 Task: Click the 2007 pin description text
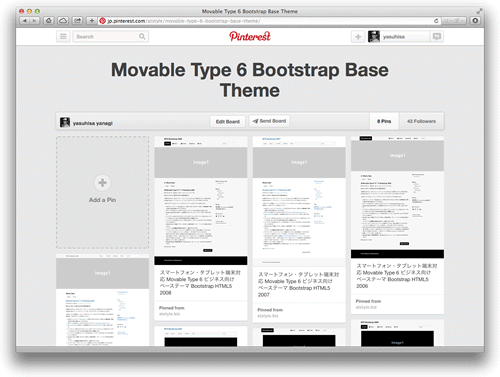pyautogui.click(x=298, y=284)
